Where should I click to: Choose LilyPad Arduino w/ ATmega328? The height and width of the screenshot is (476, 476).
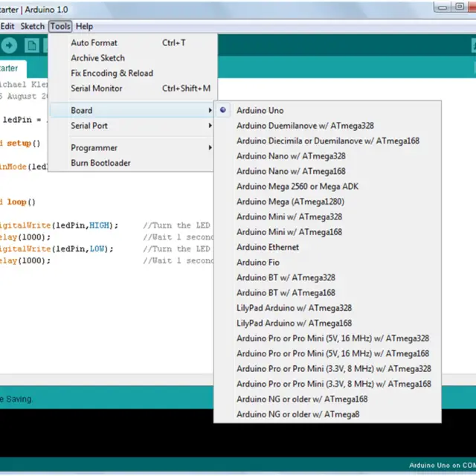click(x=294, y=308)
